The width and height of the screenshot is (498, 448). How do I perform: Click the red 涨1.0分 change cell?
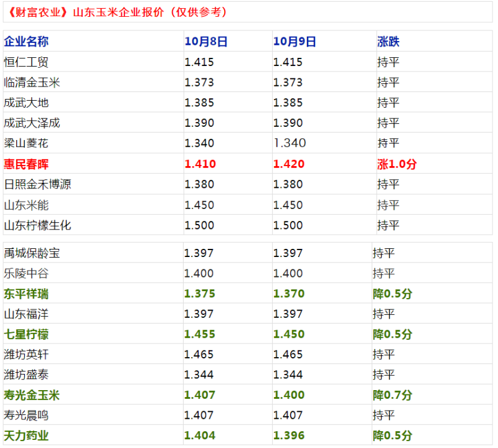(x=397, y=164)
